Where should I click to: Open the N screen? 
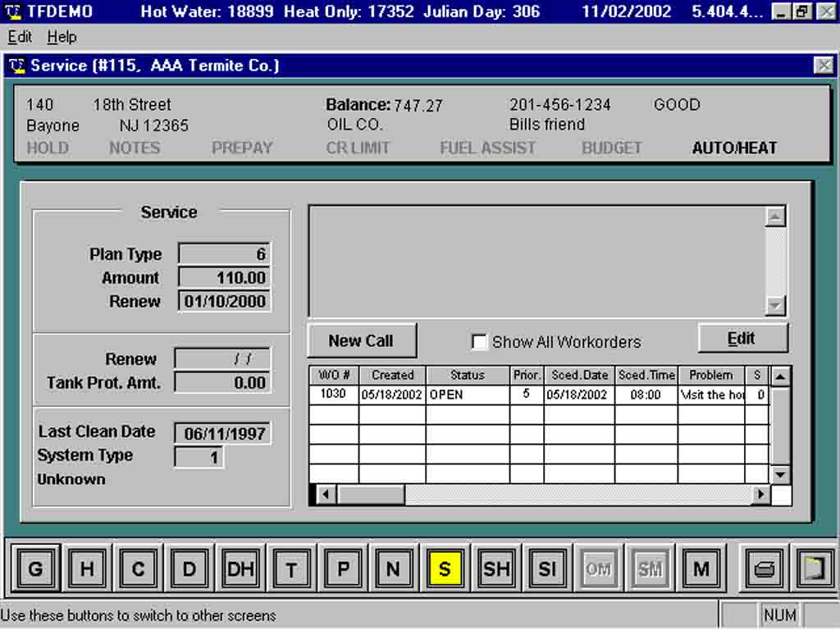pyautogui.click(x=393, y=568)
